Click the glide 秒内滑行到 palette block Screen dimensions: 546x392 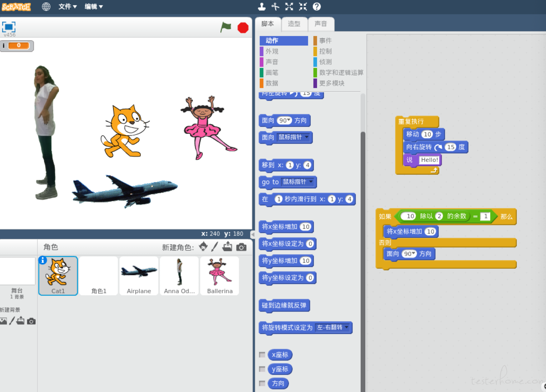307,199
